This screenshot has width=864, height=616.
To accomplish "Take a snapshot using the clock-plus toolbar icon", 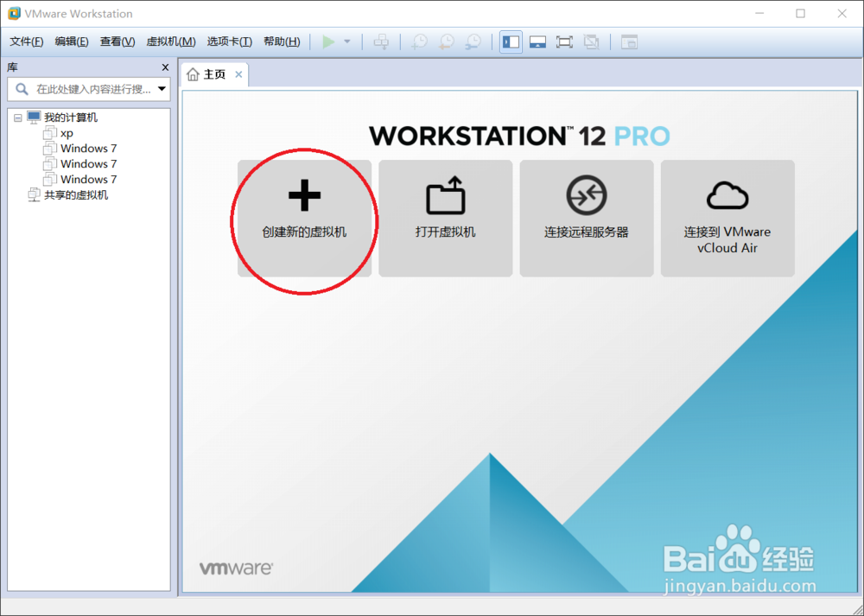I will (x=419, y=41).
